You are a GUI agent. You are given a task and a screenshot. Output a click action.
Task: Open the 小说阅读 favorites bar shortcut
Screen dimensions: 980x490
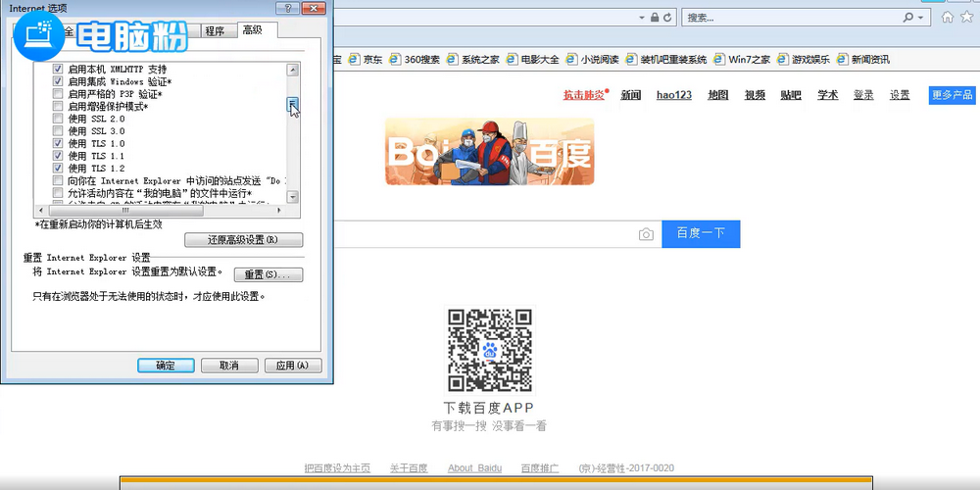(592, 60)
